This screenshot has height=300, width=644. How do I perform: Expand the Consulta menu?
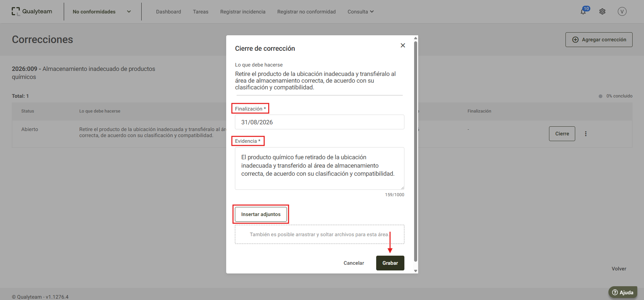[x=360, y=12]
